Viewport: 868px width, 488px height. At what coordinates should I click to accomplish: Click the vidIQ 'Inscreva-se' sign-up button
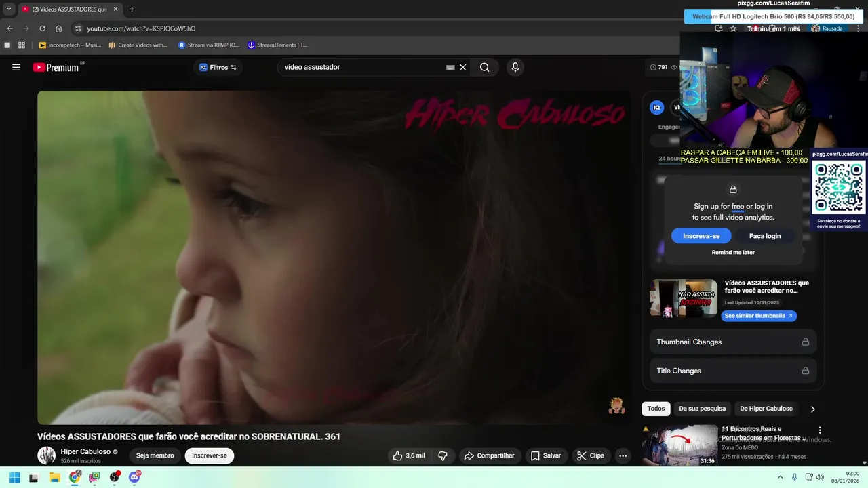tap(701, 236)
